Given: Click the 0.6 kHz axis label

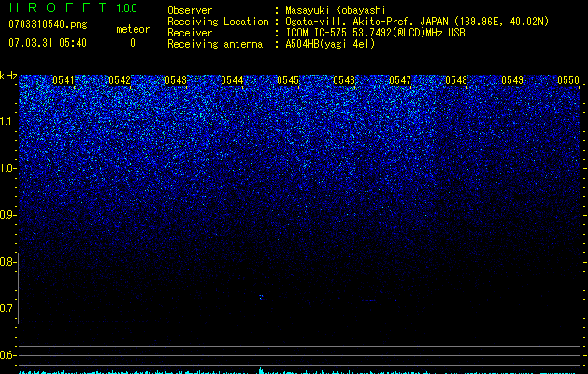Looking at the screenshot, I should pyautogui.click(x=7, y=355).
